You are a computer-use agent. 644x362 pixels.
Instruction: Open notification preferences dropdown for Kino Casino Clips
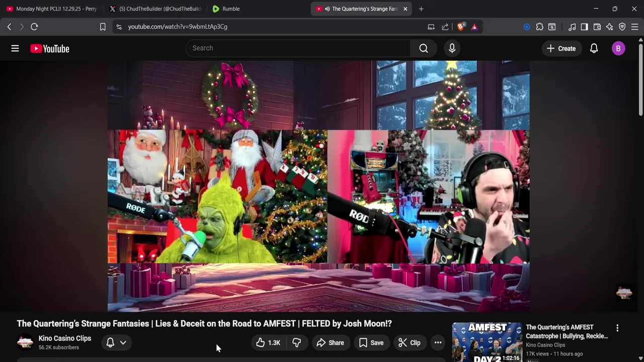coord(116,342)
